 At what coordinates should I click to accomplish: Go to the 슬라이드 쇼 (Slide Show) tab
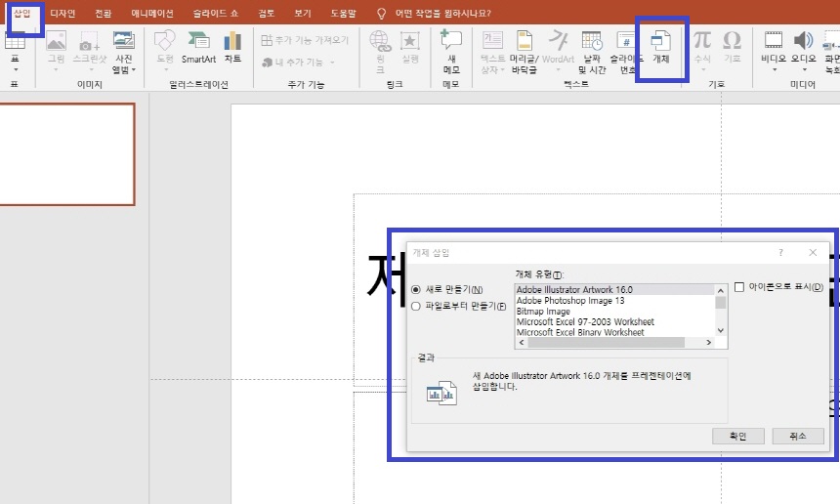215,13
